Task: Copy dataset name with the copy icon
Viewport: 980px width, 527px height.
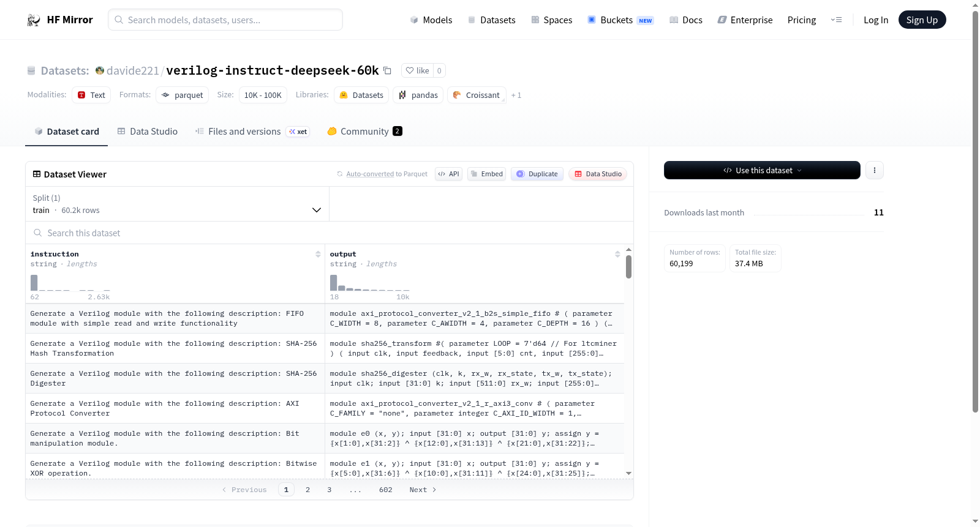Action: click(x=387, y=70)
